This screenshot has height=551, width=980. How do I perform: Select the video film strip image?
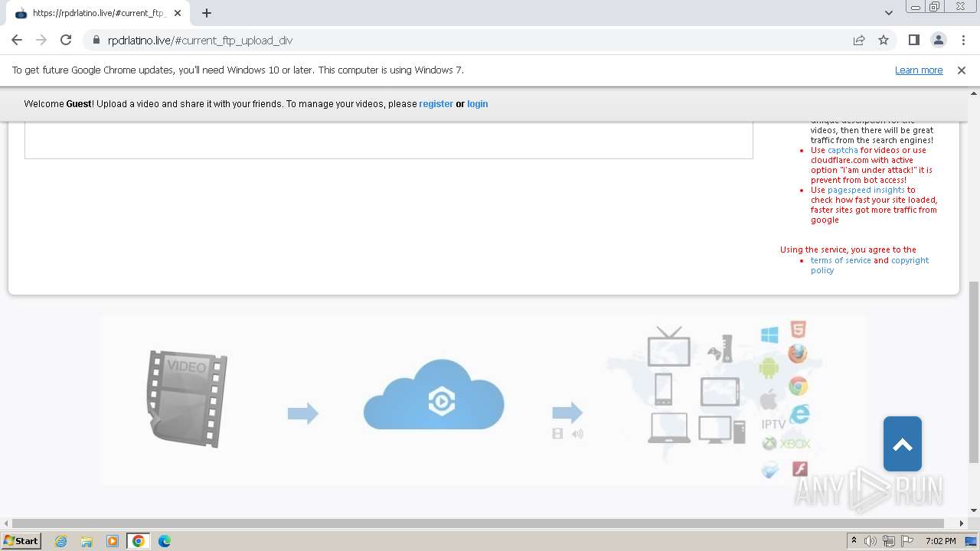(188, 399)
